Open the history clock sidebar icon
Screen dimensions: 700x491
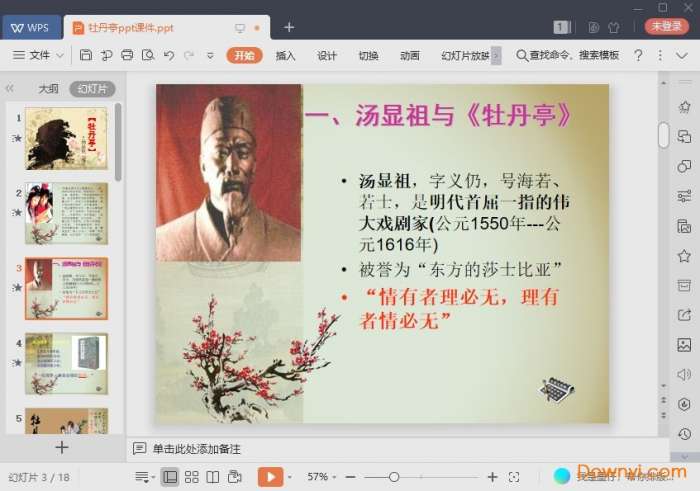[684, 434]
